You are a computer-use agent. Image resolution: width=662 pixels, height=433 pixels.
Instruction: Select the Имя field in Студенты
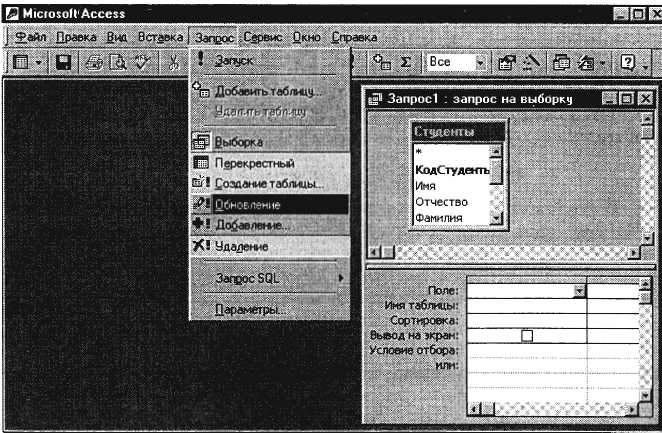click(x=451, y=186)
